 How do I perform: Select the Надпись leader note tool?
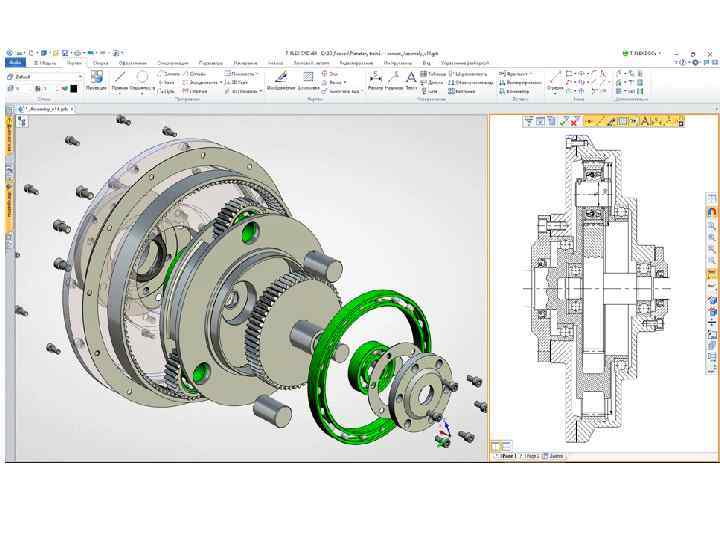(394, 81)
